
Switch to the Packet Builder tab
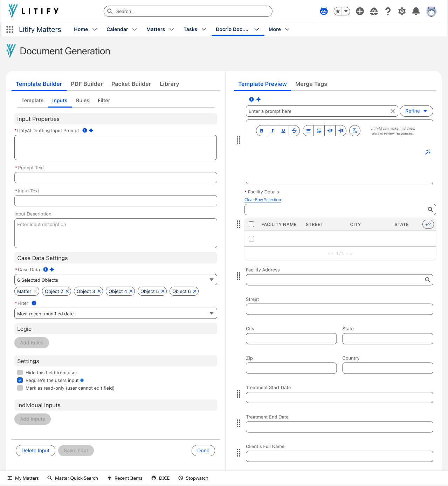tap(131, 84)
